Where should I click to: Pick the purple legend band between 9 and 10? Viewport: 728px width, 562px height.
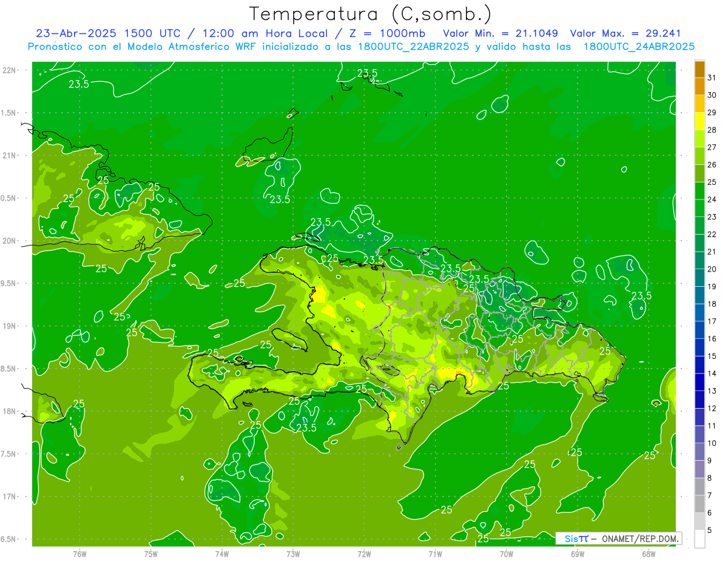click(699, 452)
